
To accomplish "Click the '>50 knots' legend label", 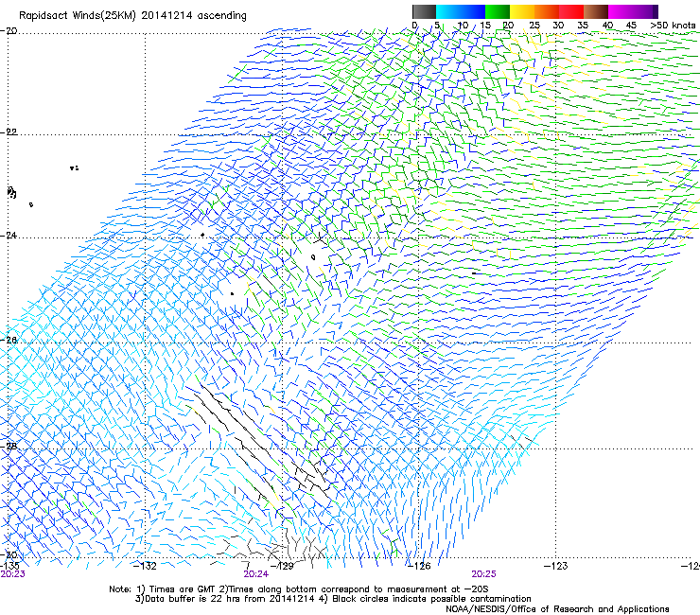I will (x=673, y=26).
